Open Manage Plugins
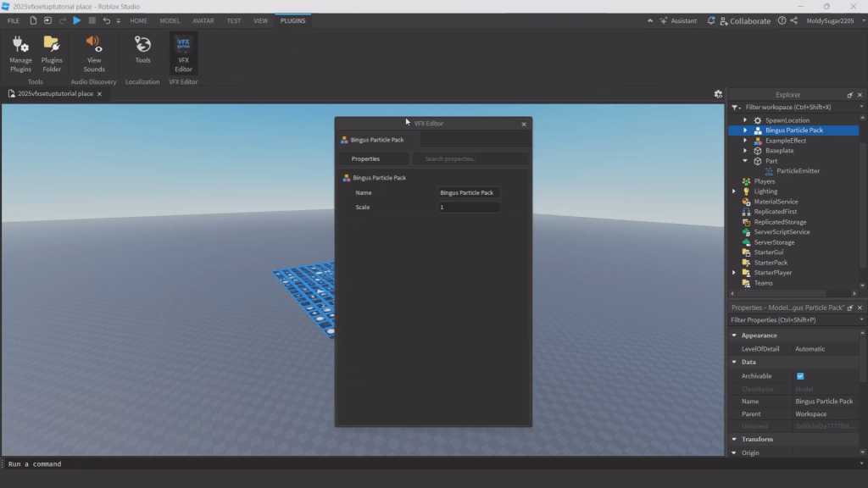Image resolution: width=868 pixels, height=488 pixels. [20, 53]
